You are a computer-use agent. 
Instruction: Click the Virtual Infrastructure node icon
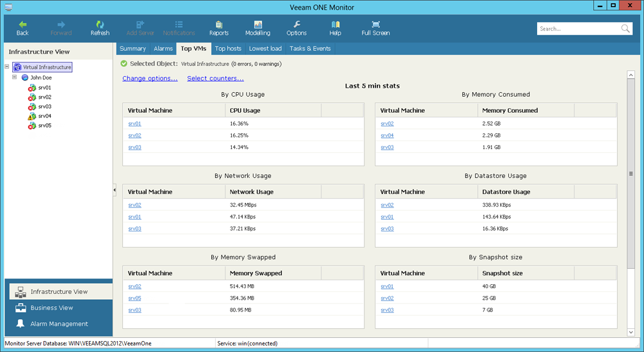pyautogui.click(x=17, y=67)
